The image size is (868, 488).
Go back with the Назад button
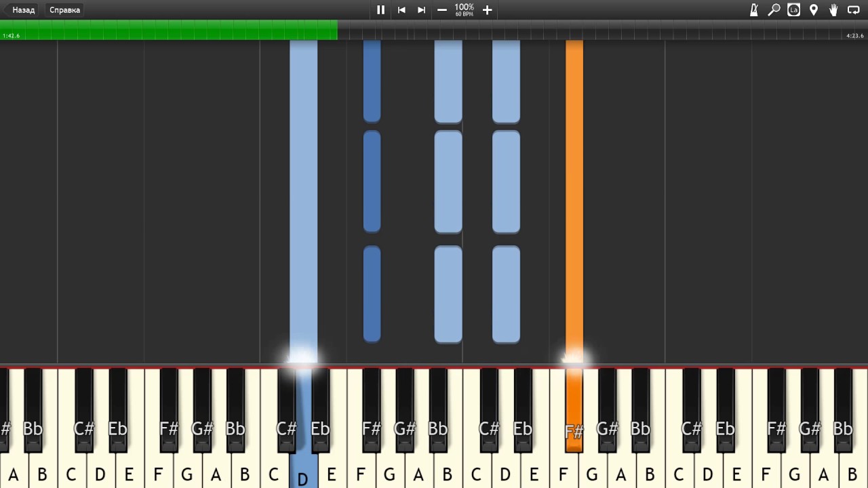click(x=22, y=10)
